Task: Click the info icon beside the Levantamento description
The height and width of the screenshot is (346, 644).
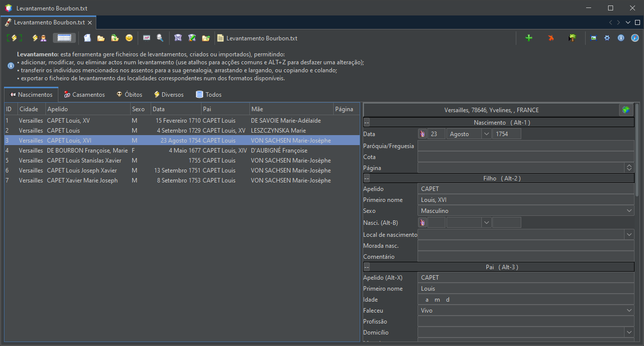Action: 10,66
